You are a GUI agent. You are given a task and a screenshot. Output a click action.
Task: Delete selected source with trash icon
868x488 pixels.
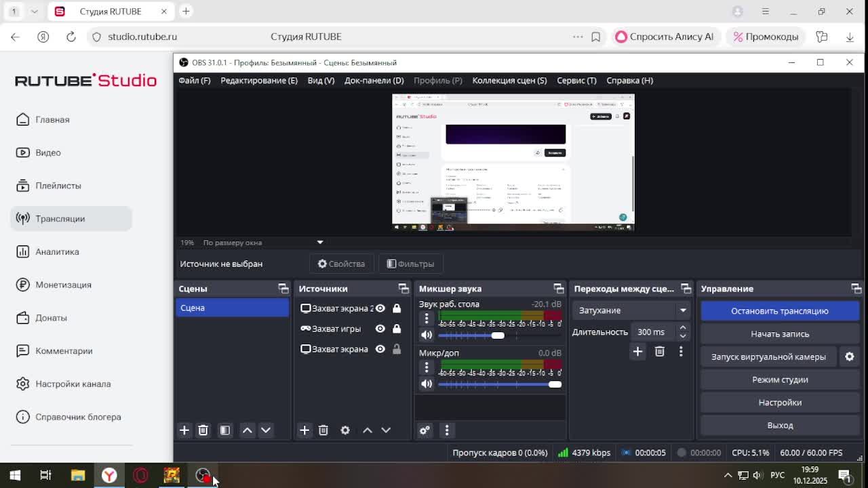tap(323, 430)
